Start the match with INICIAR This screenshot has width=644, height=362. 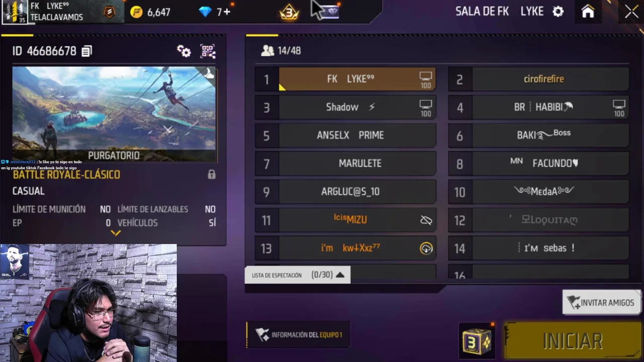573,341
